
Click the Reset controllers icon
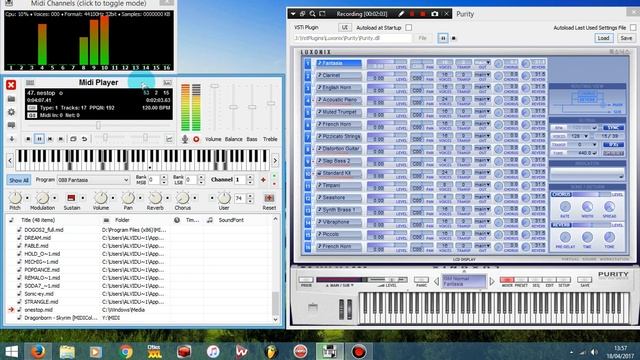point(269,198)
